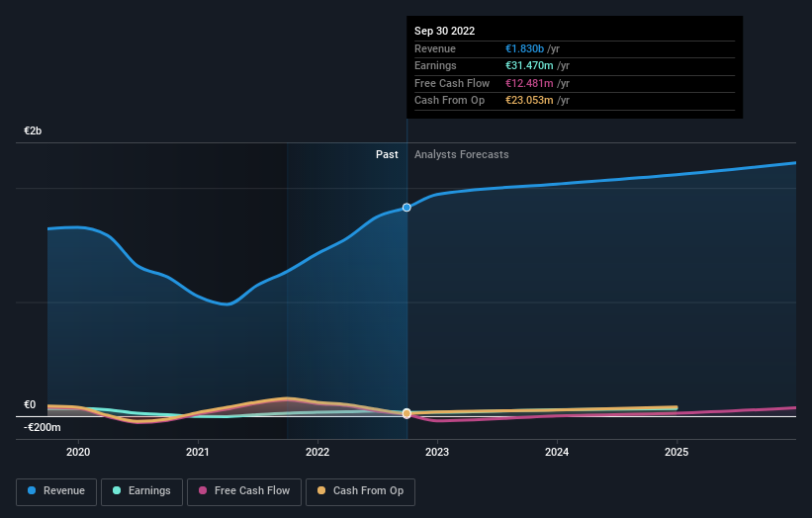Click the 2024 x-axis label

[557, 452]
